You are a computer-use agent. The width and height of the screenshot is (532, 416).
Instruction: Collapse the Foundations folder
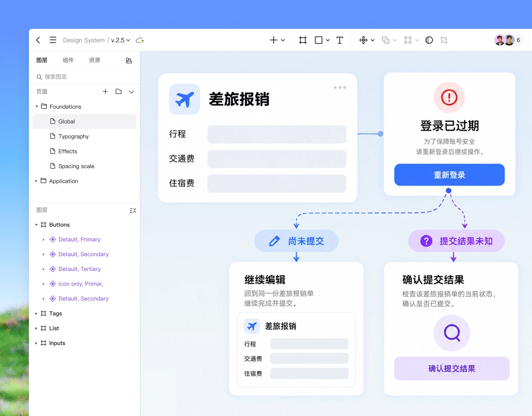tap(37, 107)
